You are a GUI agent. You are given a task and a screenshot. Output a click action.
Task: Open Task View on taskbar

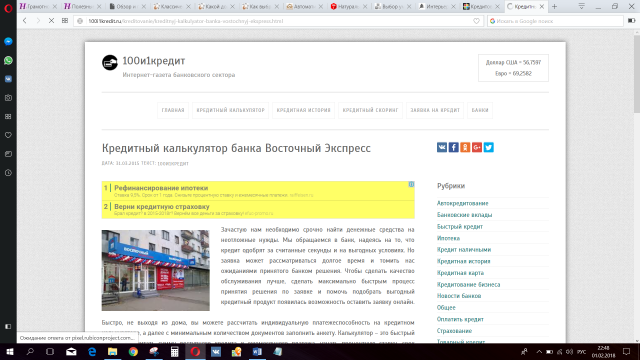[50, 352]
